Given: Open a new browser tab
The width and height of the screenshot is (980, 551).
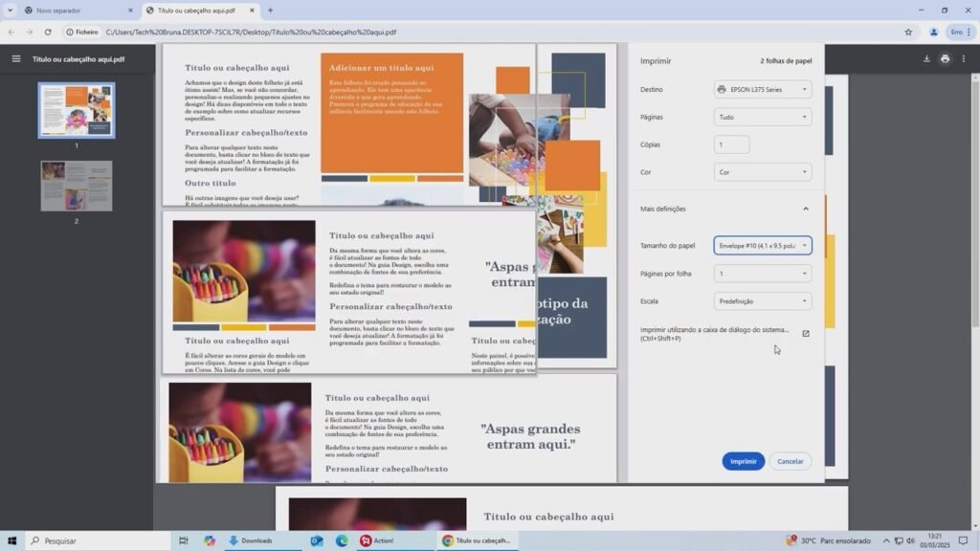Looking at the screenshot, I should (270, 11).
